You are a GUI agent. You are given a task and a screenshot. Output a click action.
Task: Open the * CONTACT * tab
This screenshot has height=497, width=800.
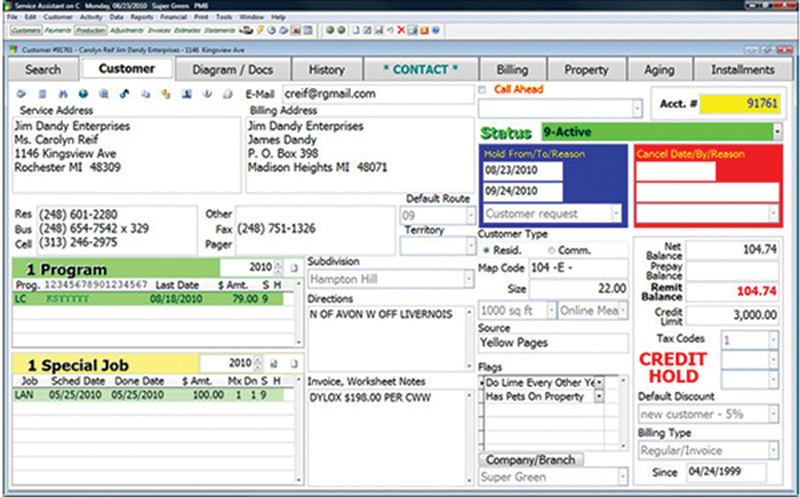pos(420,69)
